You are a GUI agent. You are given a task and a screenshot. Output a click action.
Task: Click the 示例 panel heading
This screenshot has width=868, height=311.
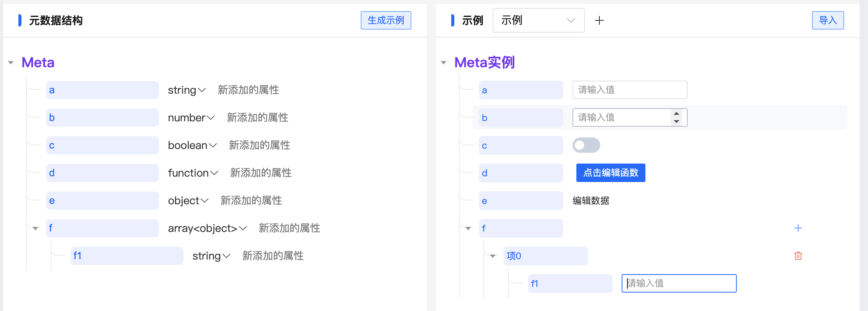[x=472, y=20]
